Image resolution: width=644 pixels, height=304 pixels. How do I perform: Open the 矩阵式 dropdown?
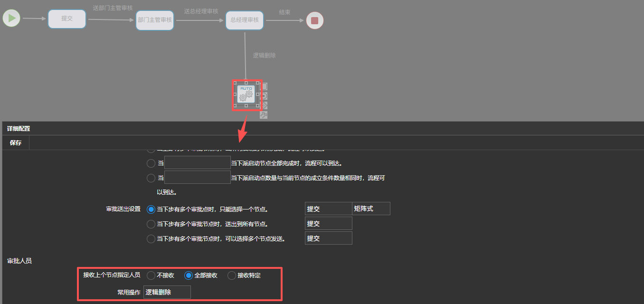(371, 209)
